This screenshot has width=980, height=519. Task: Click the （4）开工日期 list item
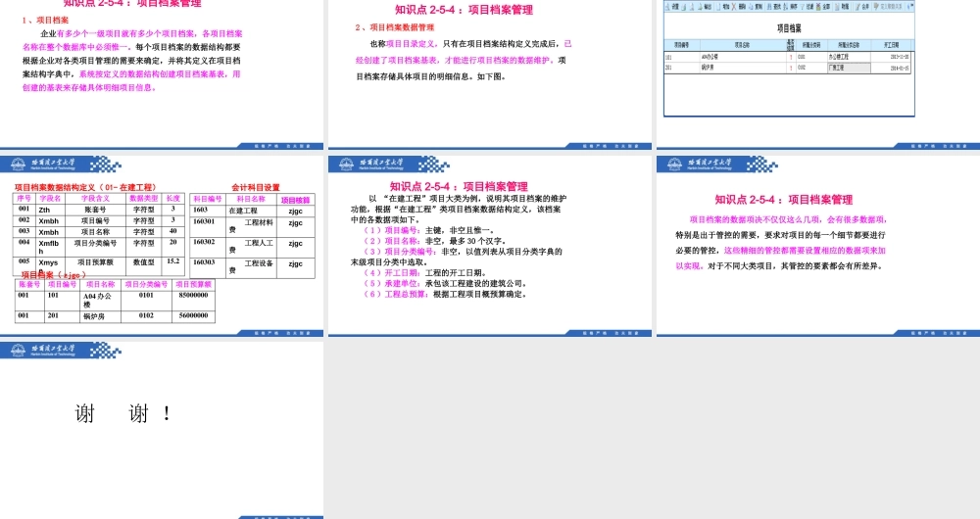point(425,272)
